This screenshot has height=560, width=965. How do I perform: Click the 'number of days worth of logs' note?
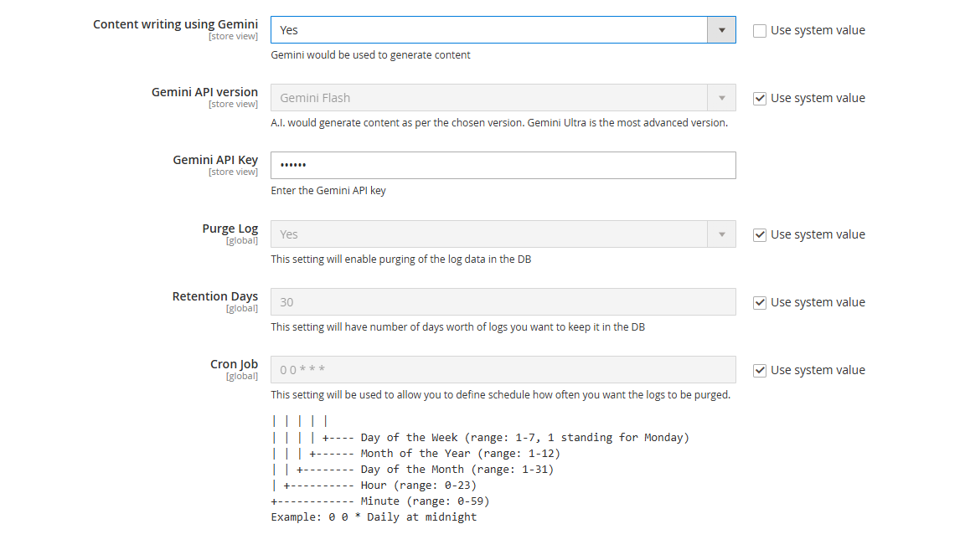pyautogui.click(x=458, y=327)
